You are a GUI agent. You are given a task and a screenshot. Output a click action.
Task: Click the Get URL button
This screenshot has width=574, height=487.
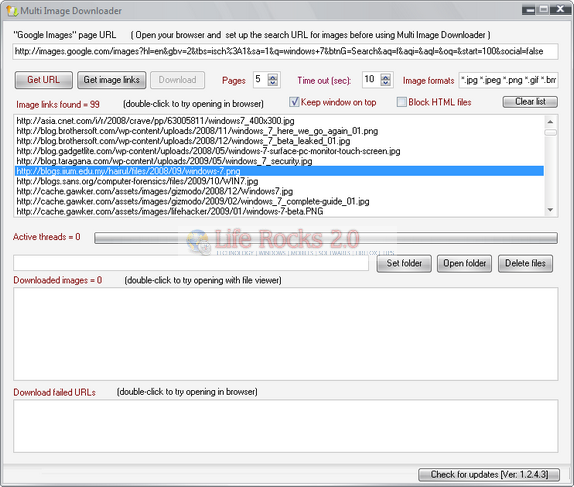[x=44, y=80]
